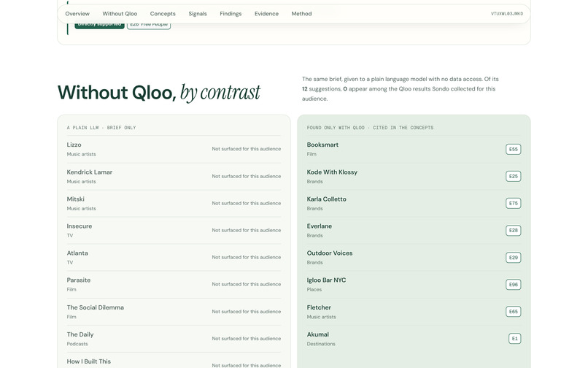Screen dimensions: 588x368
Task: Click the 'A PLAIN LLM · BRIEF ONLY' header
Action: pos(101,128)
